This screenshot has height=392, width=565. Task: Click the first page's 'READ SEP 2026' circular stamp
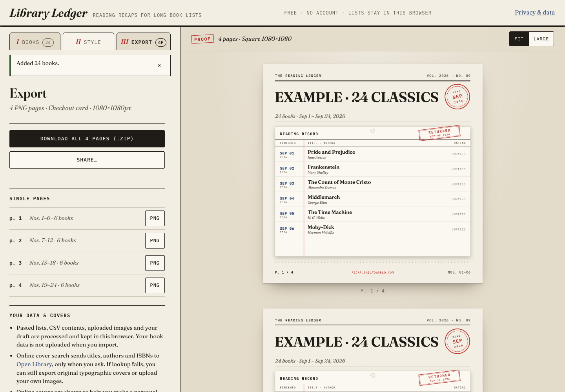tap(457, 97)
